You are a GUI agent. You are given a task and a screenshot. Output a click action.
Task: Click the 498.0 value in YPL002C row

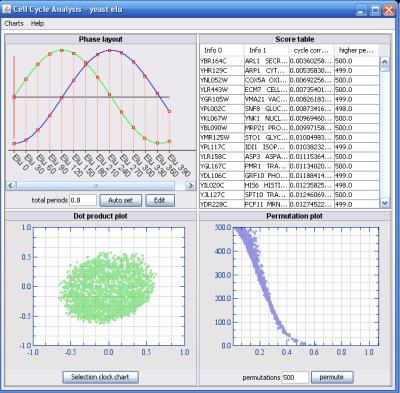(x=357, y=109)
